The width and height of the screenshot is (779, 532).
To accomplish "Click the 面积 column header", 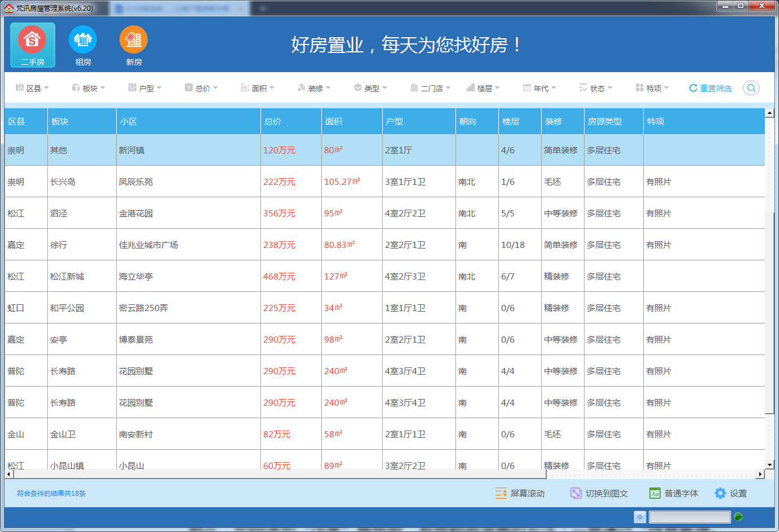I will tap(352, 121).
